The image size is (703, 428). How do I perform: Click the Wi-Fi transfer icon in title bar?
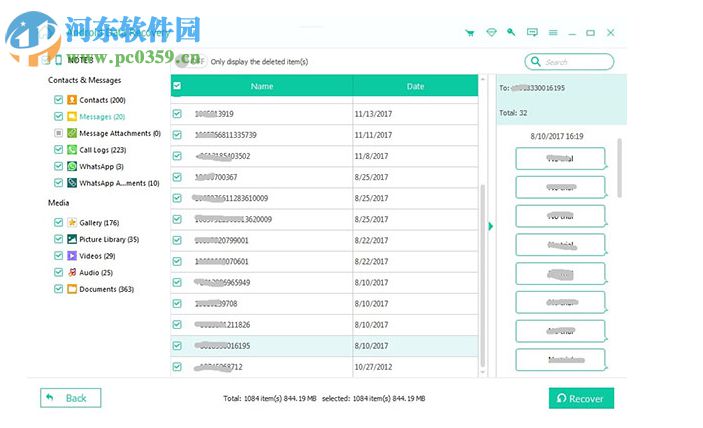coord(491,32)
